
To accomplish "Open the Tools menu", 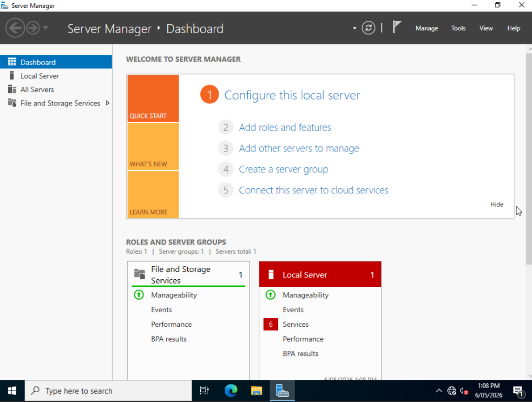I will (458, 28).
